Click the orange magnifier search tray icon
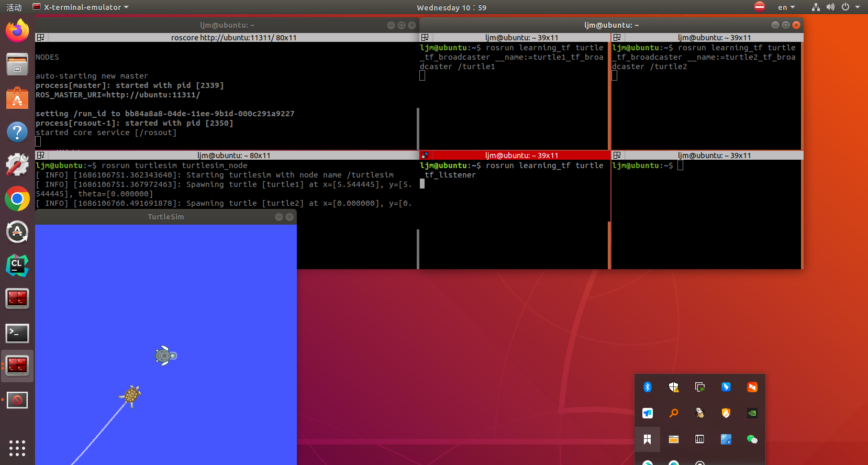Viewport: 868px width, 465px height. pyautogui.click(x=674, y=413)
